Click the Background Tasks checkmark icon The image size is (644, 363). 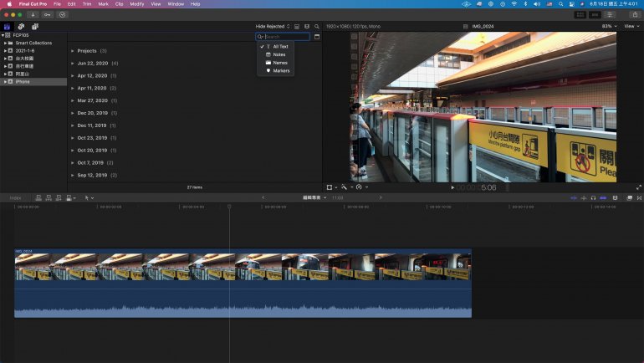pos(63,14)
